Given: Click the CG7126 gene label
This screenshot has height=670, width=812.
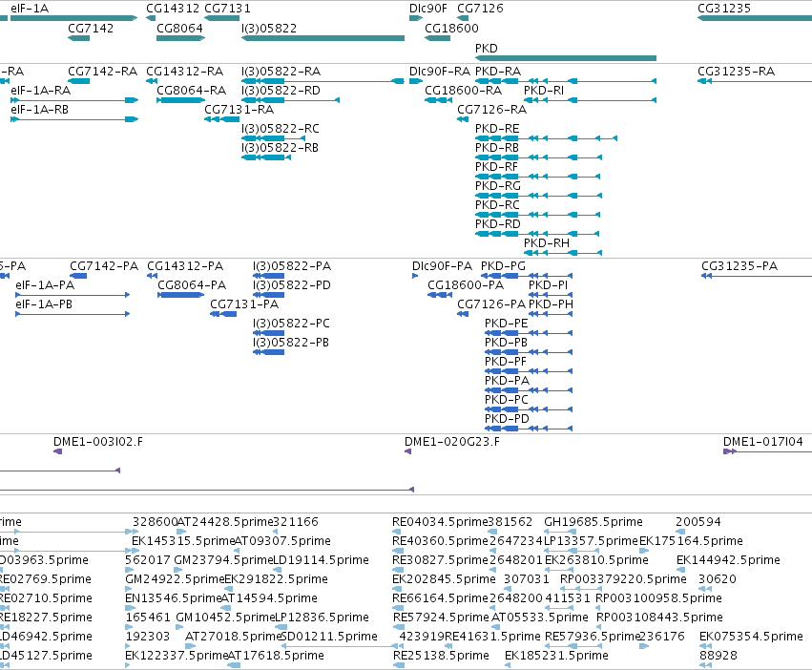Looking at the screenshot, I should click(x=480, y=9).
